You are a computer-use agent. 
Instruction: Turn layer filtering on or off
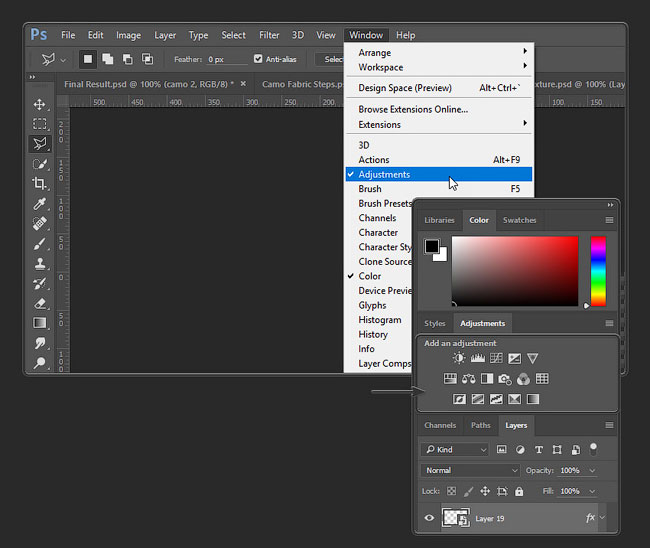point(593,449)
